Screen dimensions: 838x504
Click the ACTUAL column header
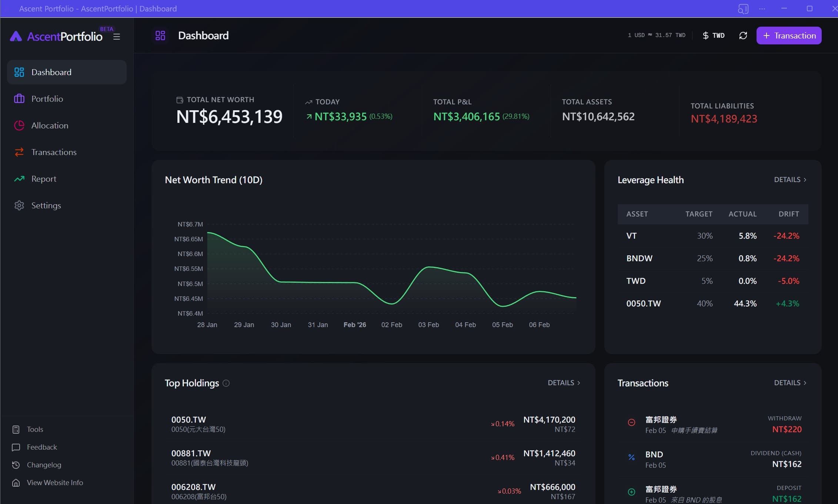point(742,214)
